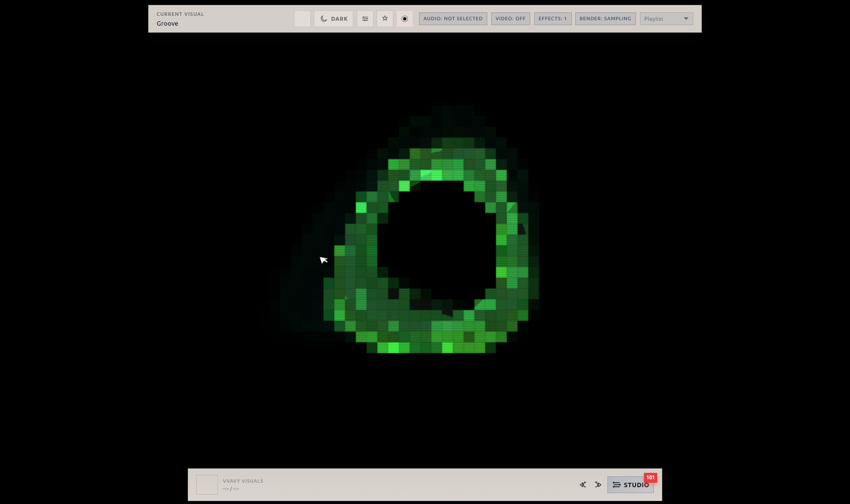This screenshot has height=504, width=850.
Task: Open the filter sliders icon in the top toolbar
Action: (x=365, y=18)
